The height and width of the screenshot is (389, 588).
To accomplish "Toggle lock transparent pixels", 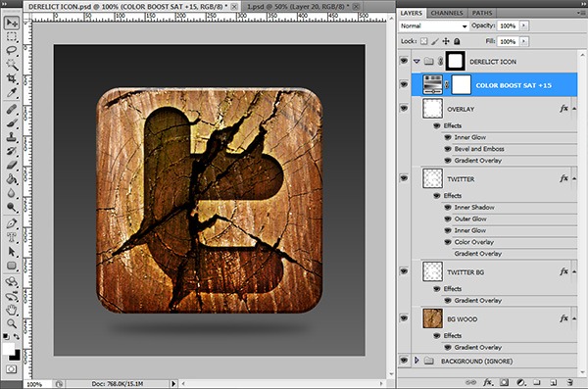I will tap(423, 41).
